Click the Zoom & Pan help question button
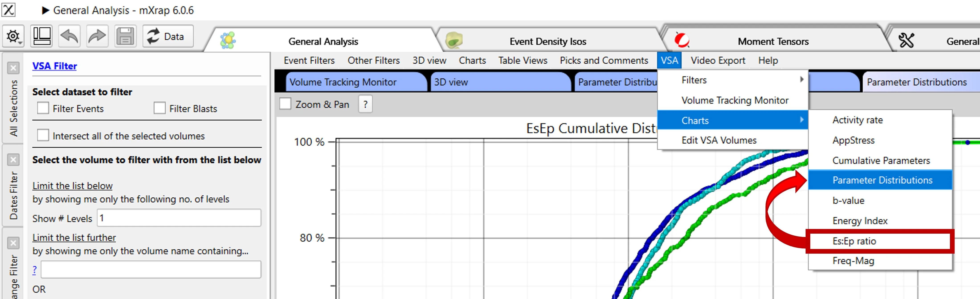The width and height of the screenshot is (980, 299). 365,104
